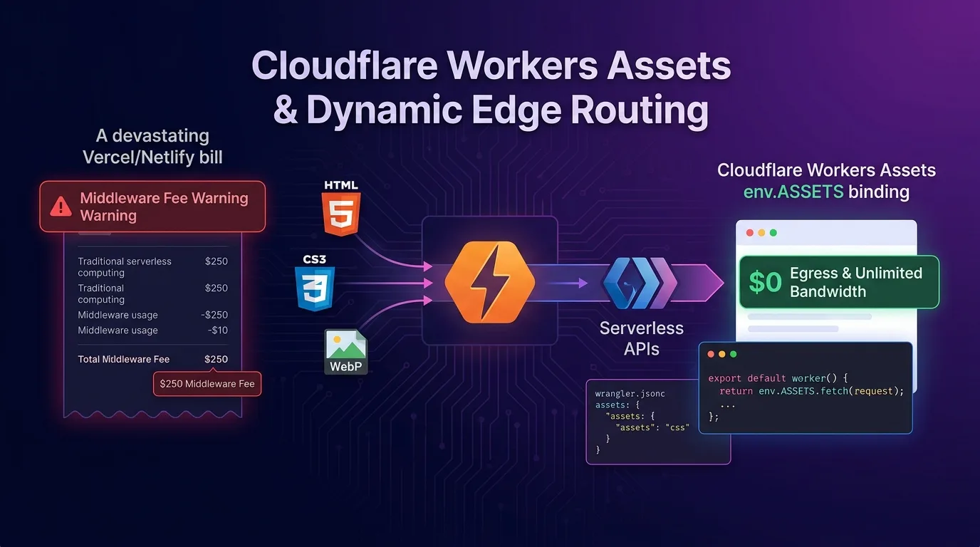Click the Total Middleware Fee row
The width and height of the screenshot is (980, 547).
click(152, 359)
